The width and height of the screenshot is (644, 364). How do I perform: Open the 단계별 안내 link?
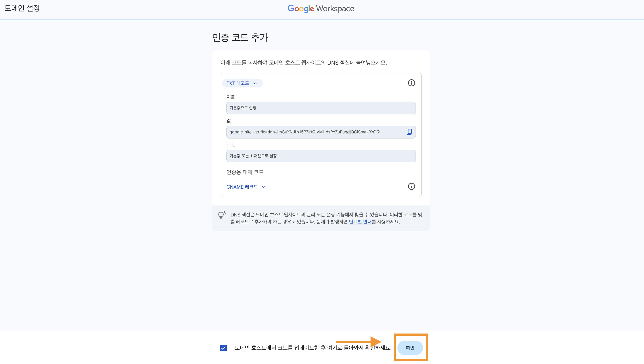click(x=360, y=222)
